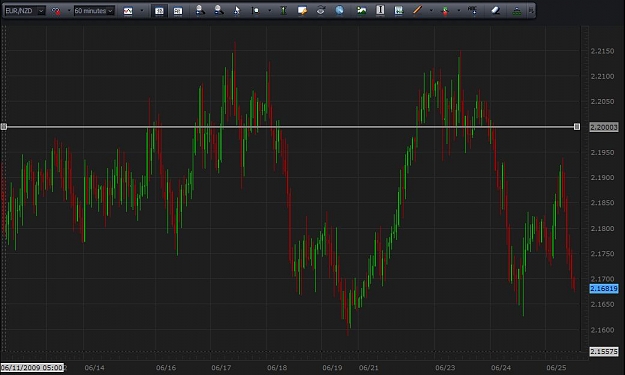Image resolution: width=625 pixels, height=375 pixels.
Task: Click the blue globe icon
Action: click(x=340, y=11)
